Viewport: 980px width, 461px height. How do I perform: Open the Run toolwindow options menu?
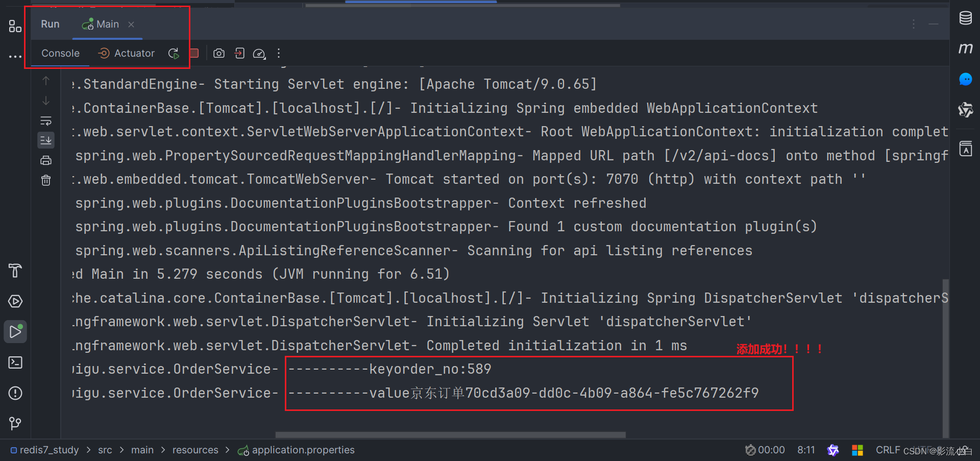pos(914,24)
